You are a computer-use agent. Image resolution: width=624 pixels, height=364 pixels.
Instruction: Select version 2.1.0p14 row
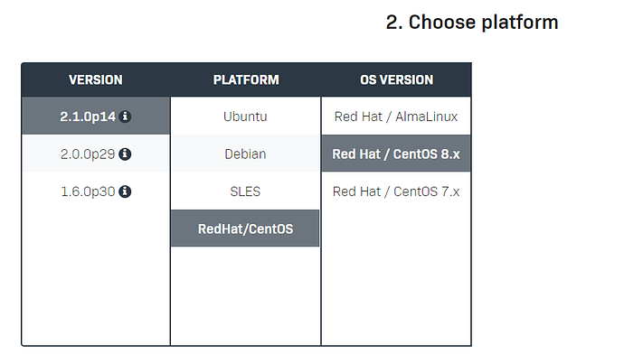[89, 117]
